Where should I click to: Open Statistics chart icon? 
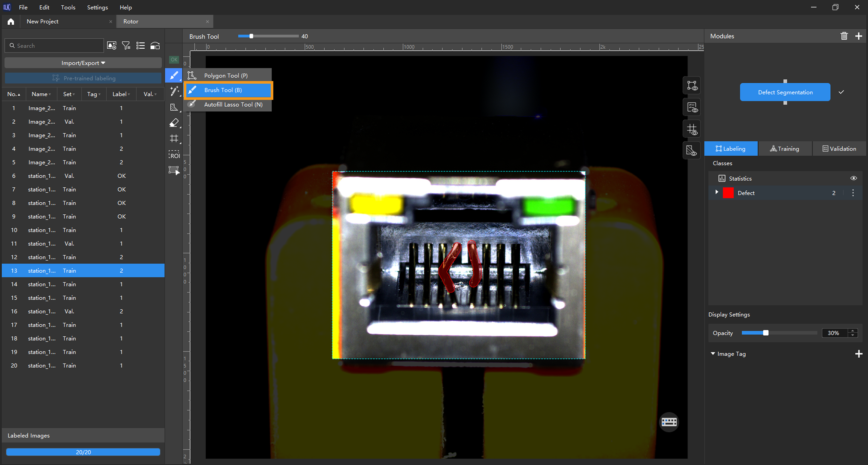722,178
